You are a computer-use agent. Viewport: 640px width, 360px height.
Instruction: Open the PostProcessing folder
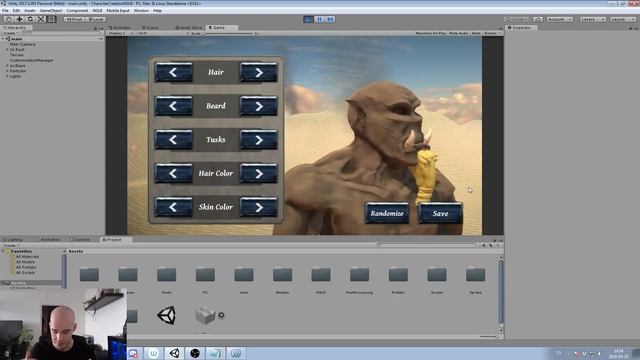pos(359,279)
